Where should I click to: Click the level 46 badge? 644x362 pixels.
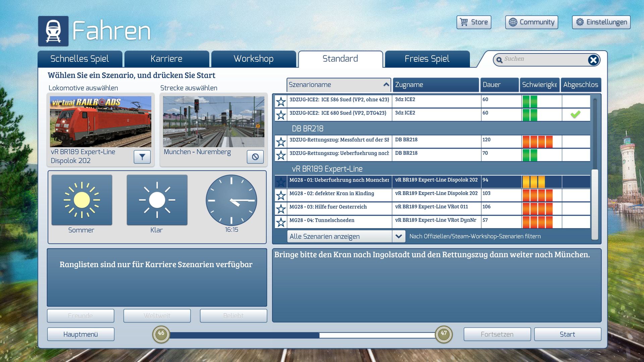click(161, 334)
